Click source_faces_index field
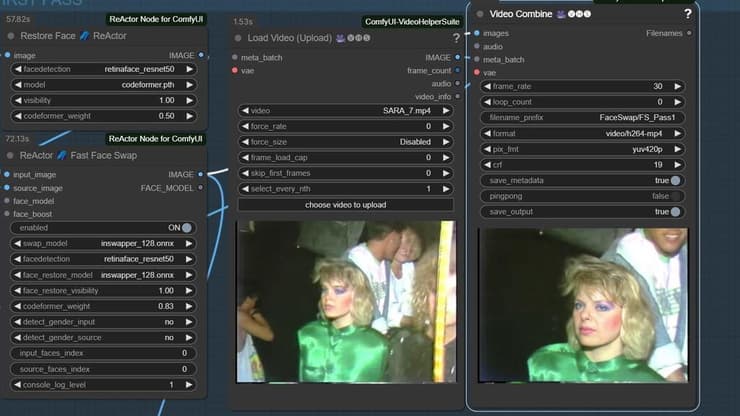The height and width of the screenshot is (416, 740). coord(103,369)
